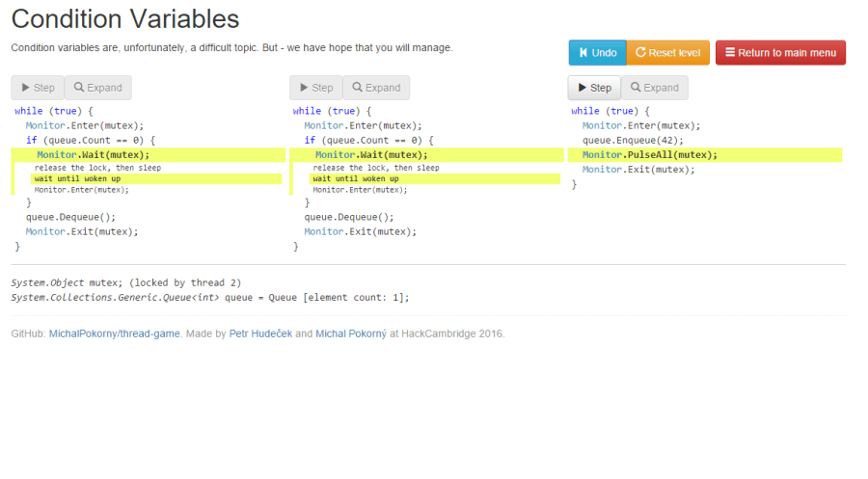Click the Undo button
Screen dimensions: 868x479
coord(597,53)
